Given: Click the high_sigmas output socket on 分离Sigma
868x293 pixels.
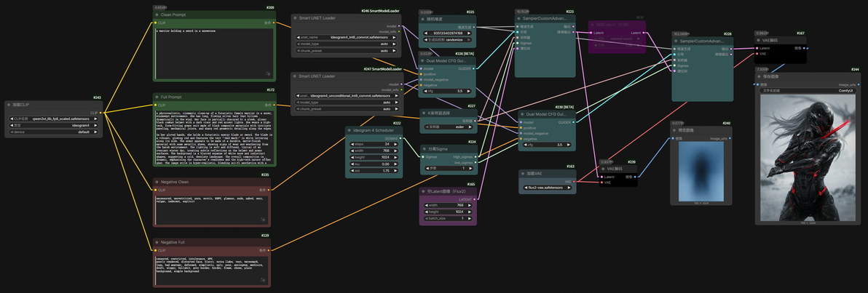Looking at the screenshot, I should click(x=474, y=157).
